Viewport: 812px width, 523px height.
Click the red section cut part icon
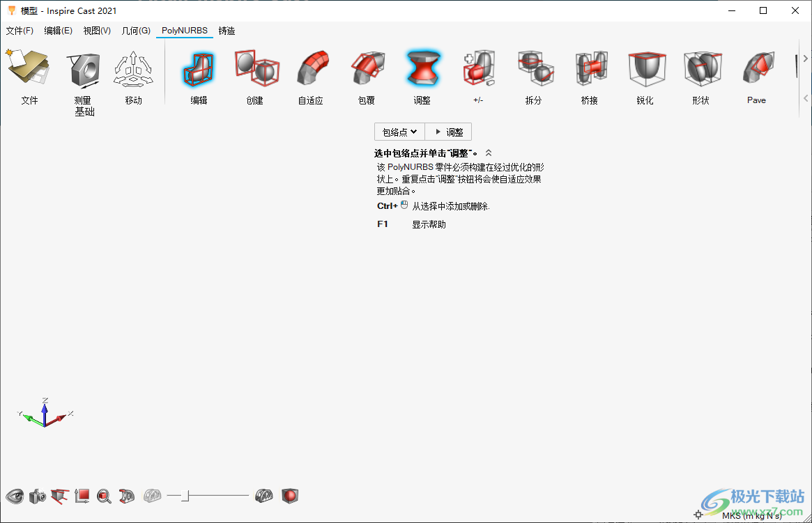tap(126, 496)
